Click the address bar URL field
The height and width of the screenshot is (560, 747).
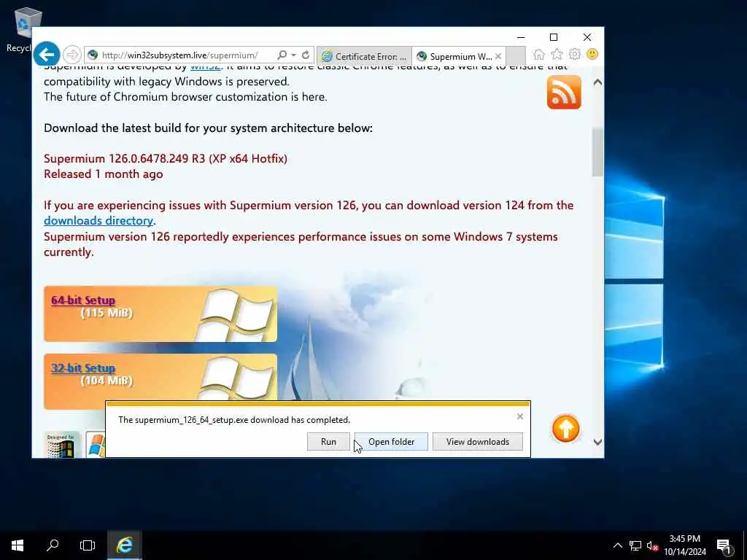pos(181,55)
